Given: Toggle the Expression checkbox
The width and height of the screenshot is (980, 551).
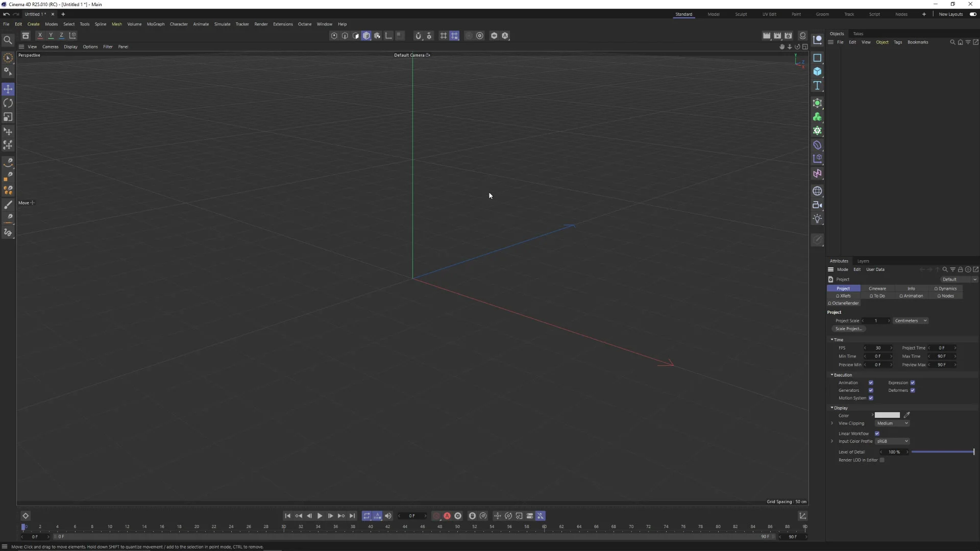Looking at the screenshot, I should pyautogui.click(x=913, y=383).
